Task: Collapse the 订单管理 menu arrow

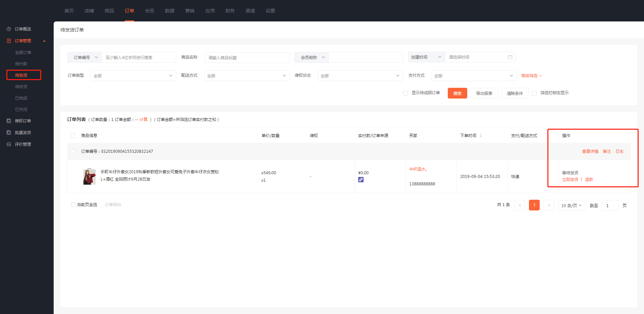Action: click(44, 41)
